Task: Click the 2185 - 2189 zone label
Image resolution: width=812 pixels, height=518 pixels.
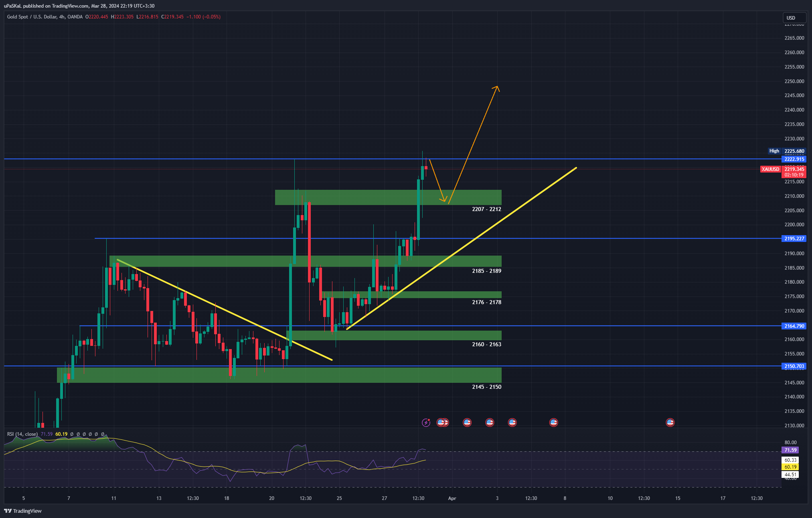Action: [486, 271]
